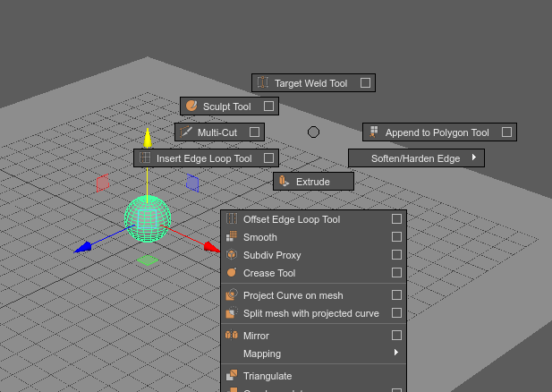Click Project Curve on mesh entry

click(293, 295)
